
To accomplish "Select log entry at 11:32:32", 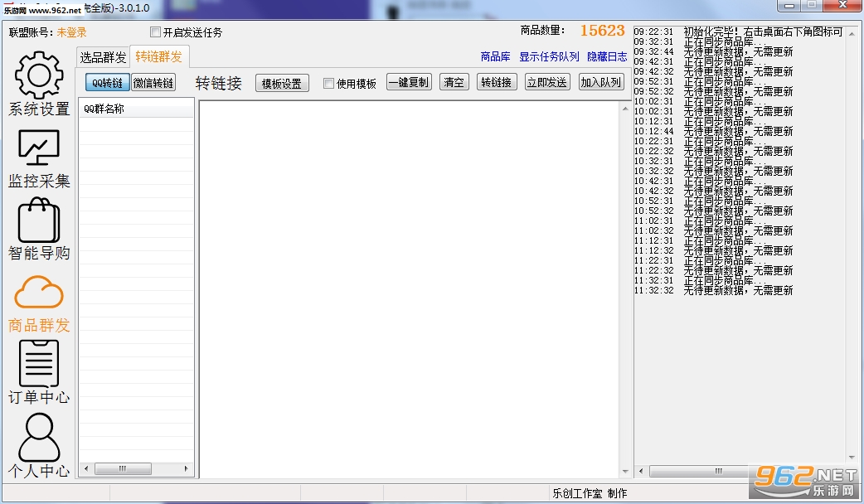I will click(714, 290).
